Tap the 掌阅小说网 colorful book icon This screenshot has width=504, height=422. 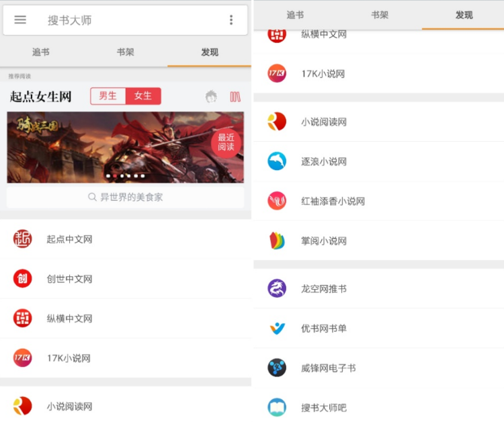point(277,241)
